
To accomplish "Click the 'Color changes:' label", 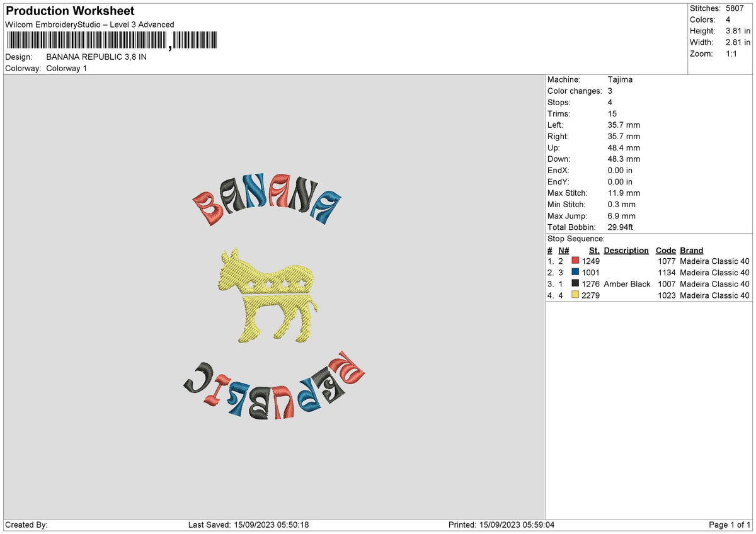I will pos(575,91).
